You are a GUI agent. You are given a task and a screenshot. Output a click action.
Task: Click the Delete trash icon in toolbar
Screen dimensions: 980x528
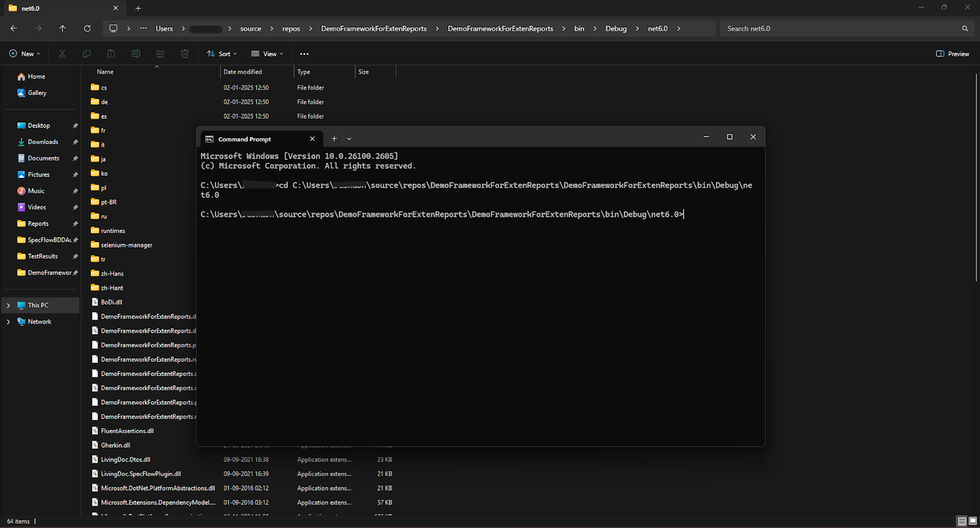point(185,54)
